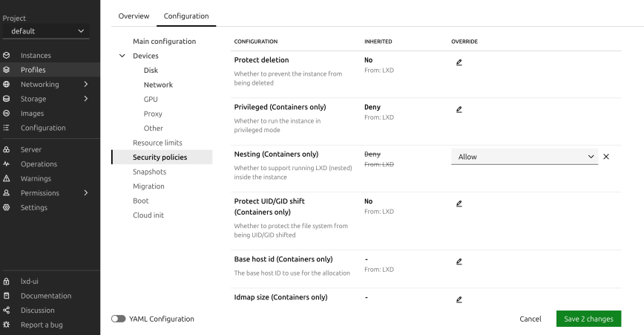644x335 pixels.
Task: Switch to the Overview tab
Action: click(134, 16)
